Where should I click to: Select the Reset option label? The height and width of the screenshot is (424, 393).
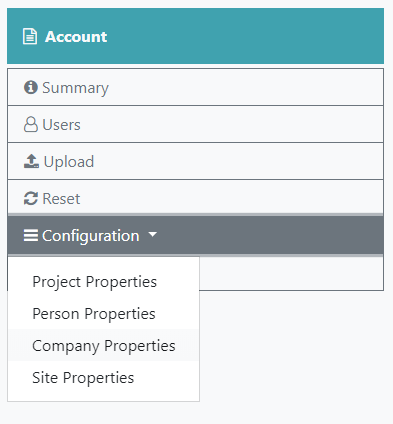pos(61,199)
